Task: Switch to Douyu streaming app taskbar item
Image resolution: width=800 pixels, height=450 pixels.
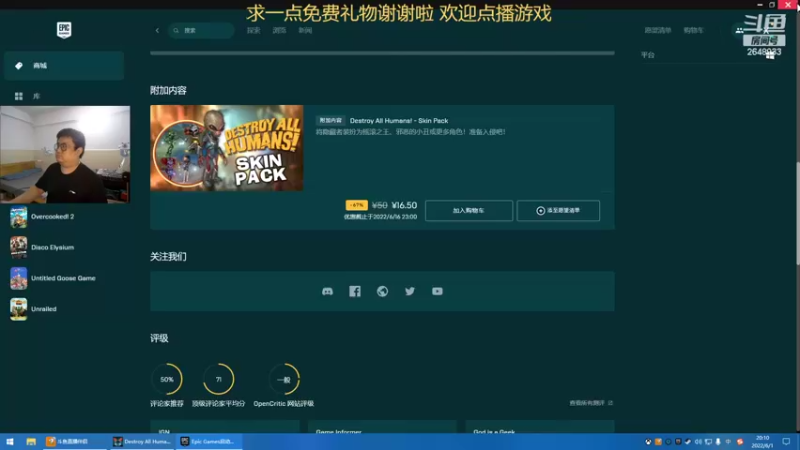Action: pyautogui.click(x=74, y=441)
